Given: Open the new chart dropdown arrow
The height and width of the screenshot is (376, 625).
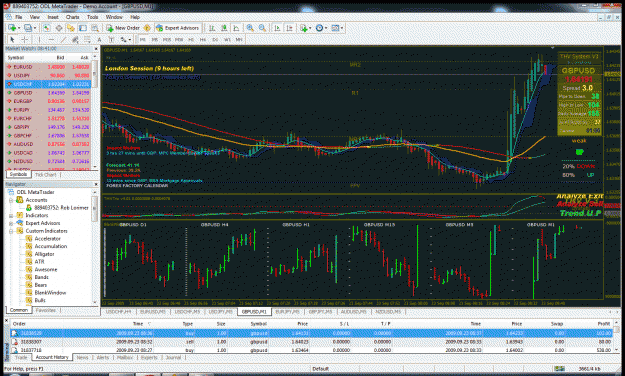Looking at the screenshot, I should pyautogui.click(x=19, y=28).
